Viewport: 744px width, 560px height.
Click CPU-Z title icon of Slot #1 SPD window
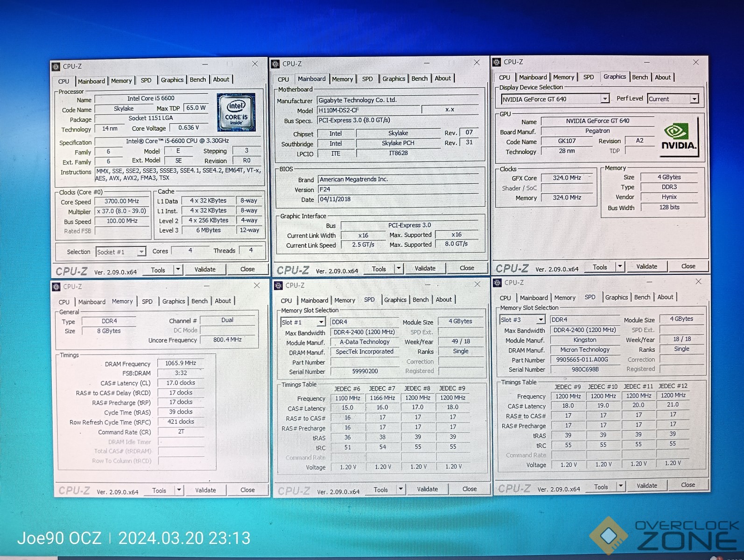[278, 285]
